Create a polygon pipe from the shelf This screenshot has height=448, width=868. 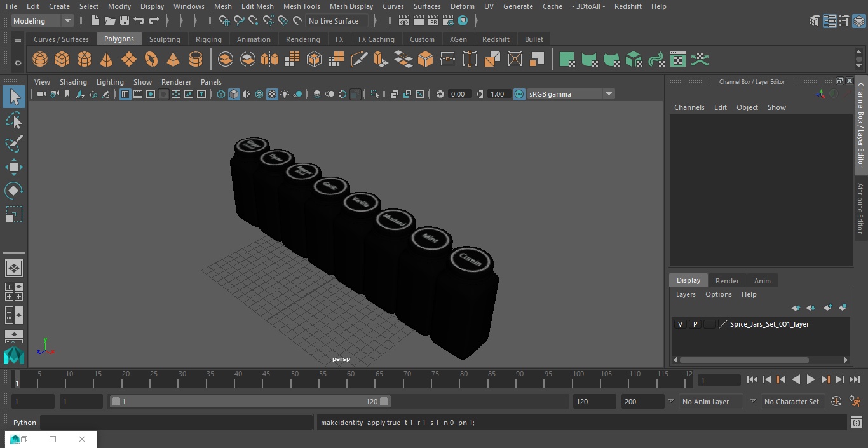coord(196,60)
